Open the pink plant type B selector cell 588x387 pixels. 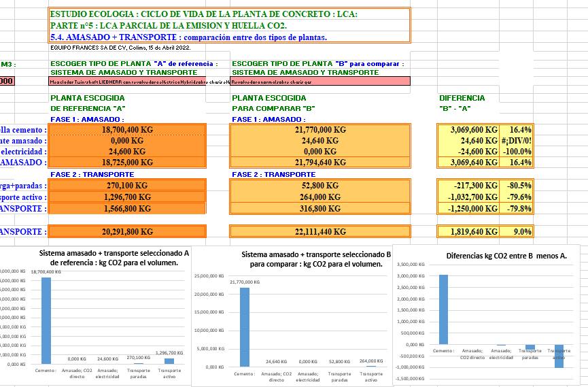[320, 82]
